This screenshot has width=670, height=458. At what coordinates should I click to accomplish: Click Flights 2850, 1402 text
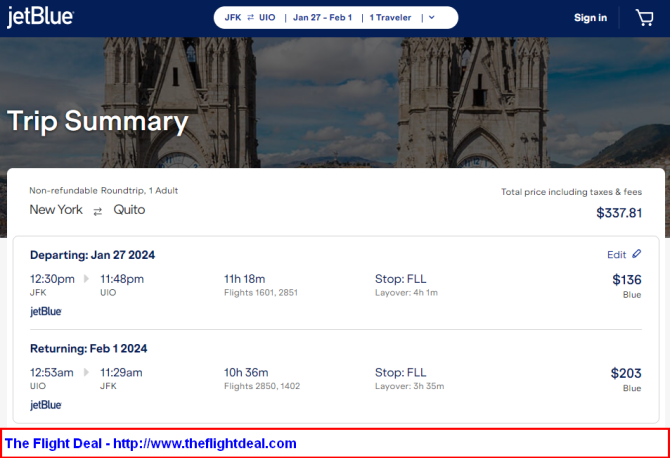coord(262,386)
